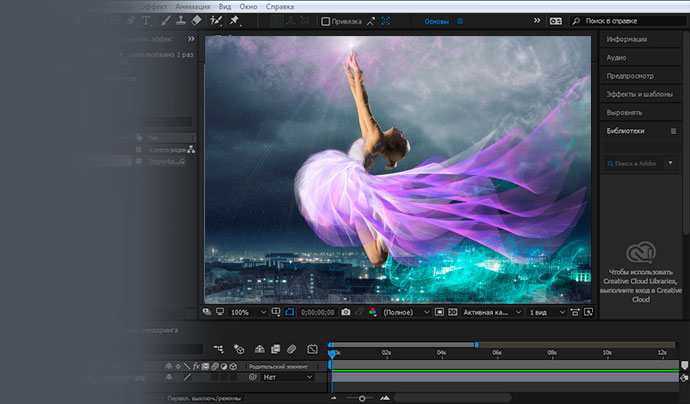The image size is (690, 404).
Task: Enable the Привязка snapping checkbox
Action: (x=326, y=21)
